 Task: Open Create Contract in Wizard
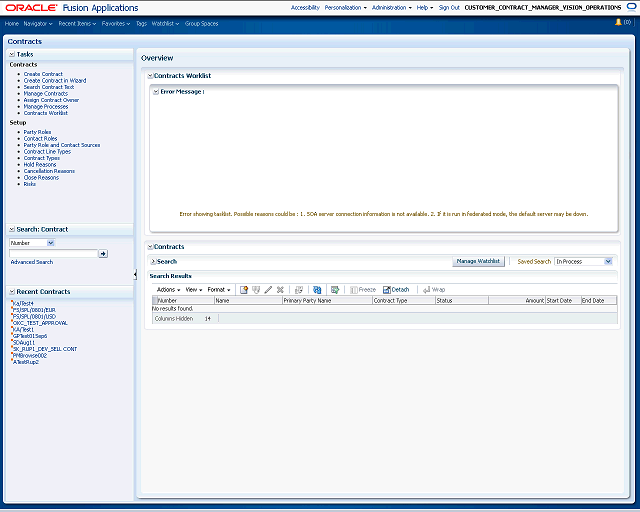(55, 81)
